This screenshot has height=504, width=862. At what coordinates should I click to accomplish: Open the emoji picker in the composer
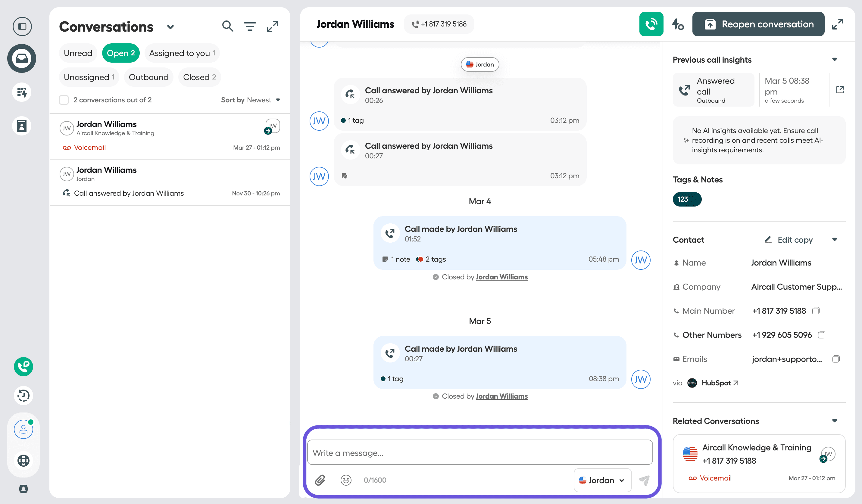pos(346,480)
